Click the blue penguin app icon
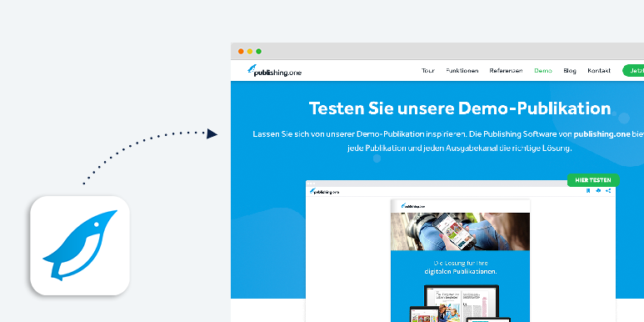Viewport: 644px width, 322px height. [x=80, y=245]
